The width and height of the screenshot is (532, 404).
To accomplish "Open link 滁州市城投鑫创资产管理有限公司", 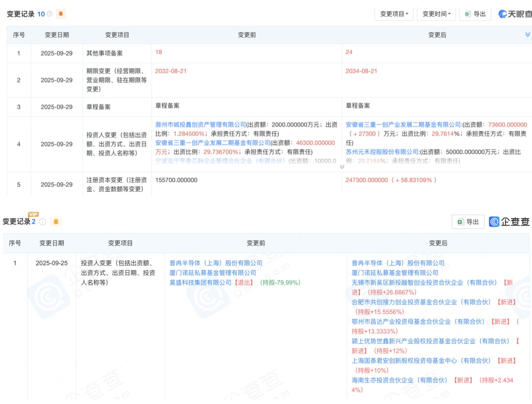I will pyautogui.click(x=201, y=124).
